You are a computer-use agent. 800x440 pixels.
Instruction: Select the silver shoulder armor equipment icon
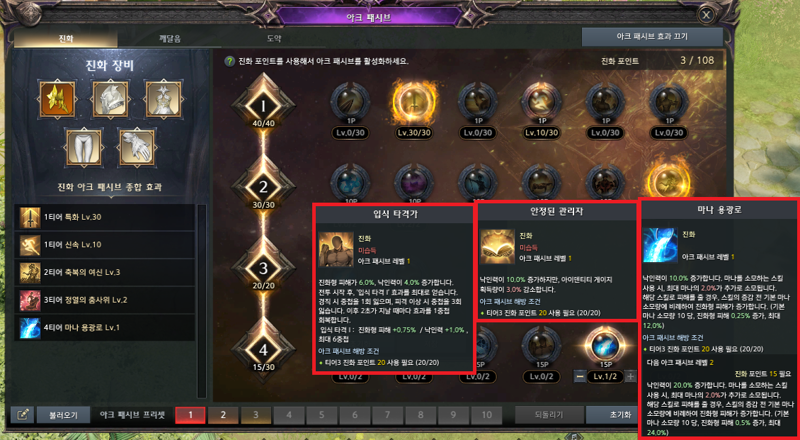(x=110, y=99)
